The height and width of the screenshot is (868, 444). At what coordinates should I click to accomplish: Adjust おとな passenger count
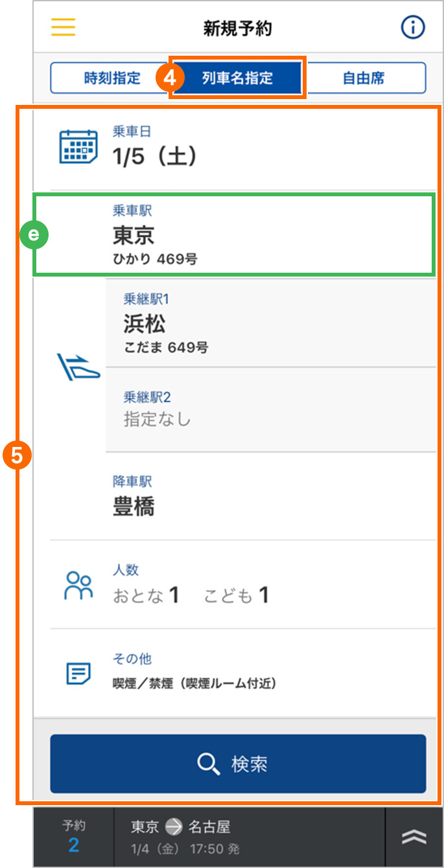146,595
